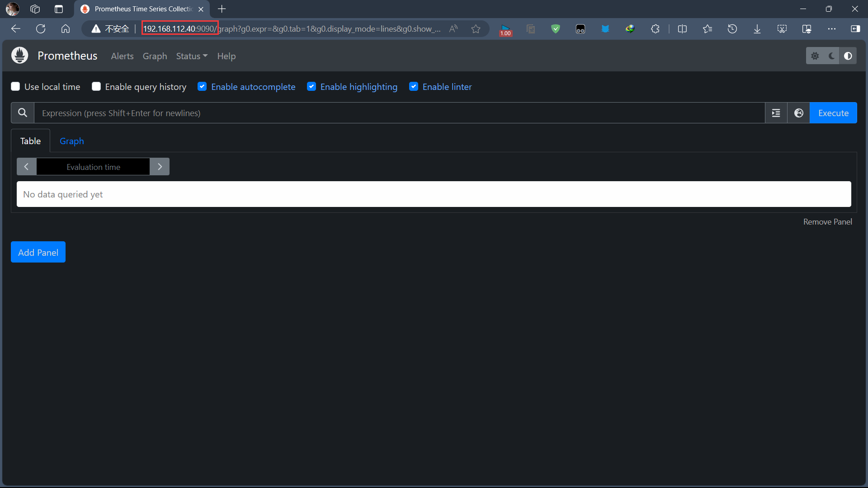Switch to the Graph tab

point(71,141)
